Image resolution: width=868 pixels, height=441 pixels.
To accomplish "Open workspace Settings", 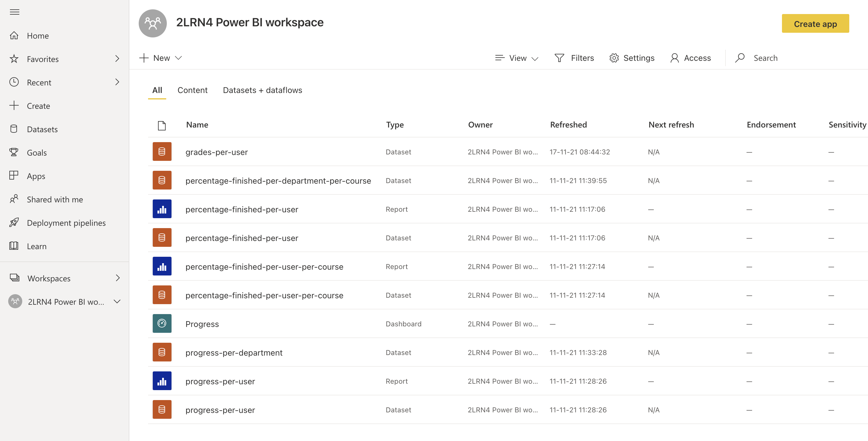I will click(x=632, y=58).
